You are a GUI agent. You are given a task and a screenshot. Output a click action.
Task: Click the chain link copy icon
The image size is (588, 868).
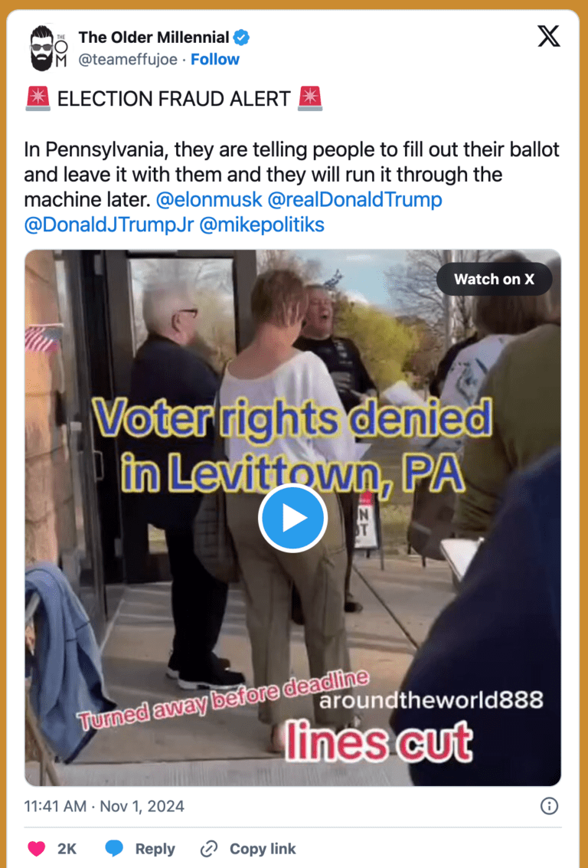point(208,849)
